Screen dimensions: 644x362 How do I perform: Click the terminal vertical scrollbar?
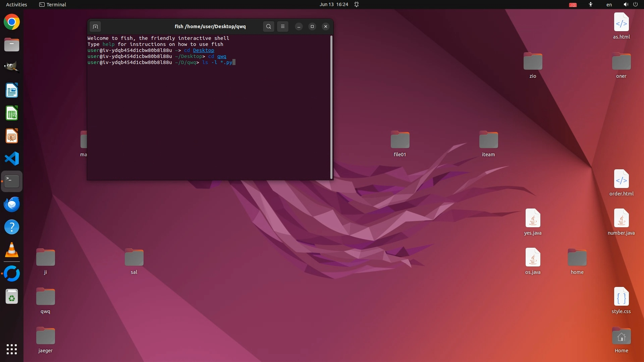[x=331, y=107]
